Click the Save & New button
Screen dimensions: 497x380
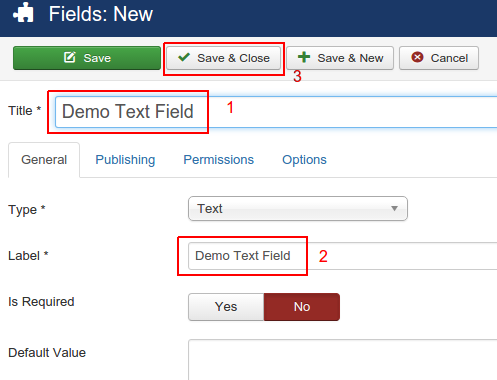340,58
